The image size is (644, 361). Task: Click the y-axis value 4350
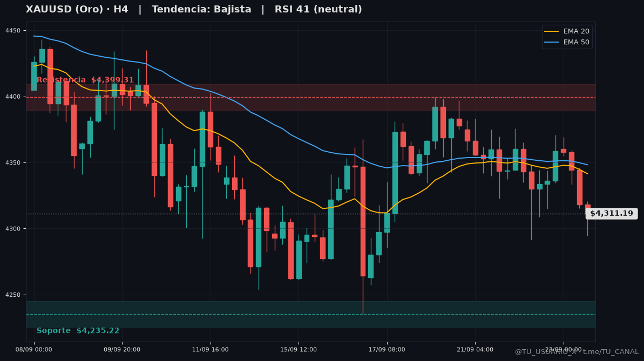coord(12,163)
